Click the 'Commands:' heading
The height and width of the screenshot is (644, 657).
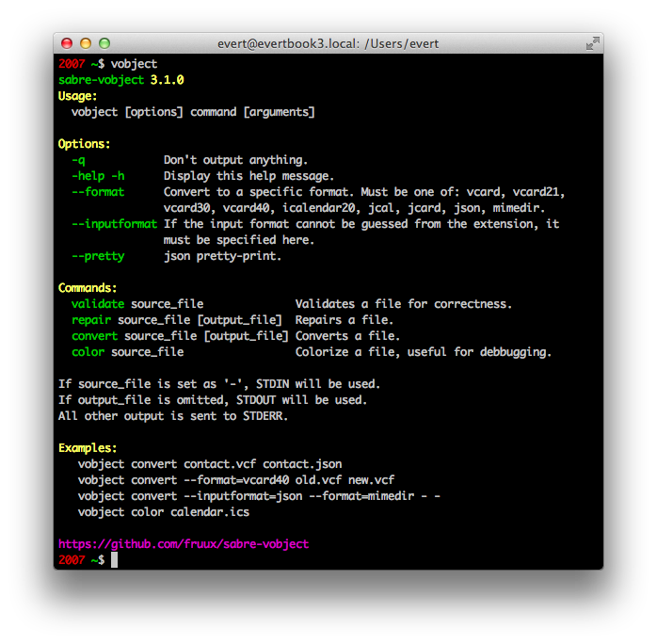click(88, 288)
